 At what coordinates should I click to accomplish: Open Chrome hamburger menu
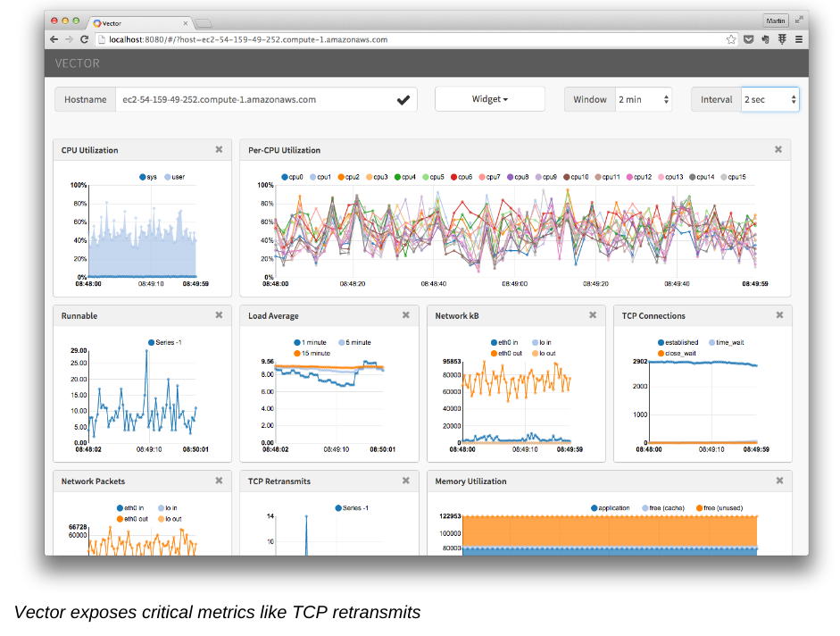(x=799, y=39)
